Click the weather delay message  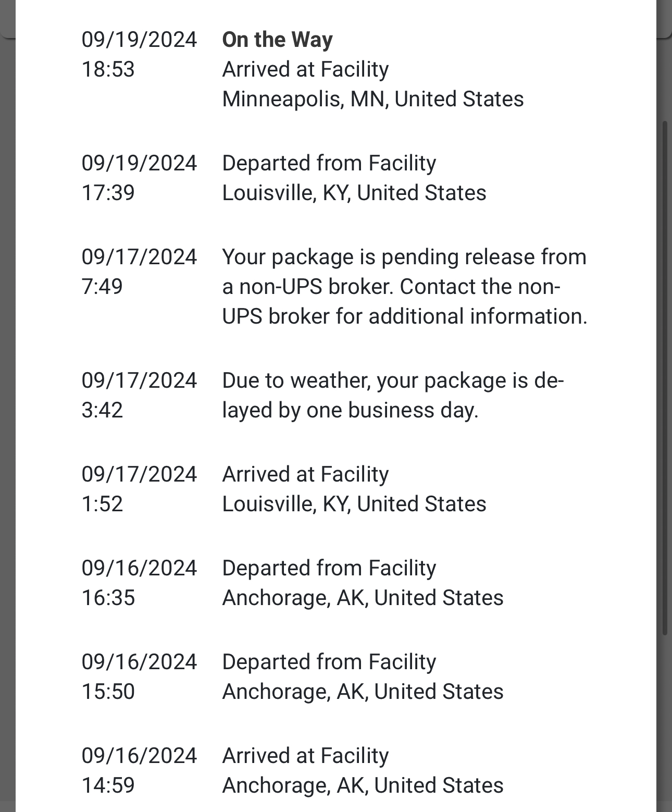coord(393,395)
